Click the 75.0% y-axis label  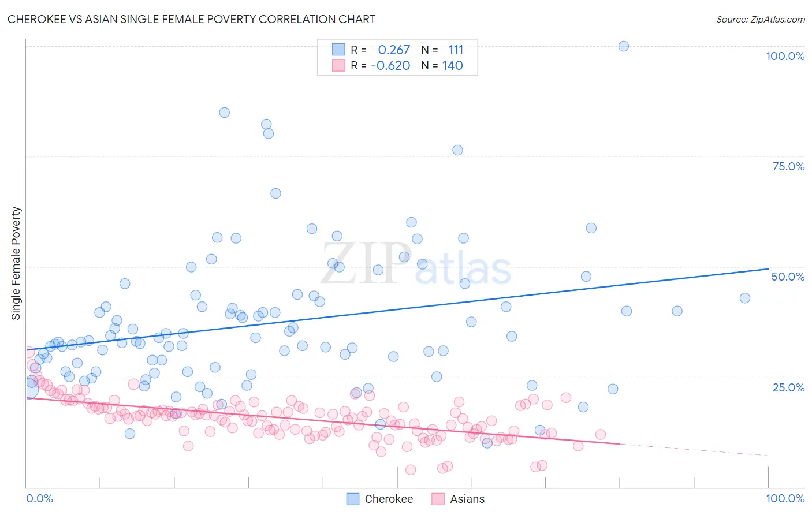point(788,166)
